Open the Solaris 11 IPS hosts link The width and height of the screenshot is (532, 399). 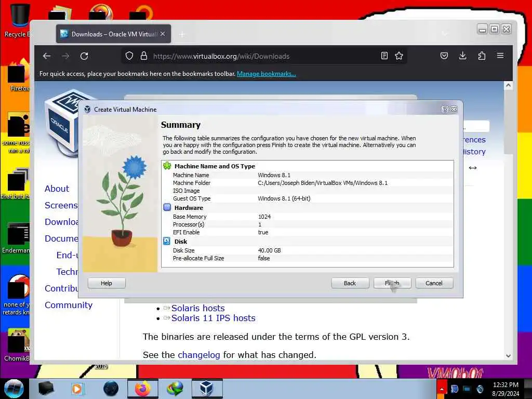[x=213, y=318]
